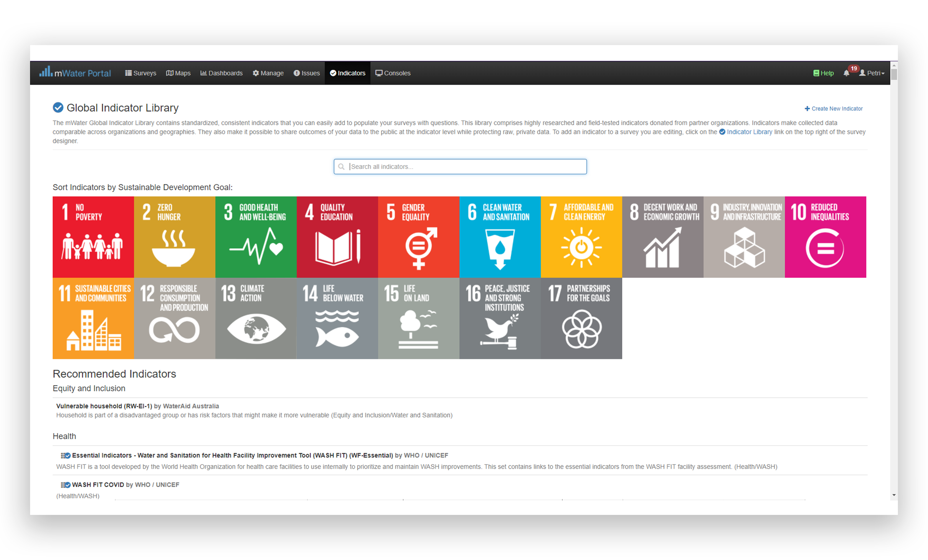
Task: Click the page scrollbar up arrow
Action: tap(894, 66)
